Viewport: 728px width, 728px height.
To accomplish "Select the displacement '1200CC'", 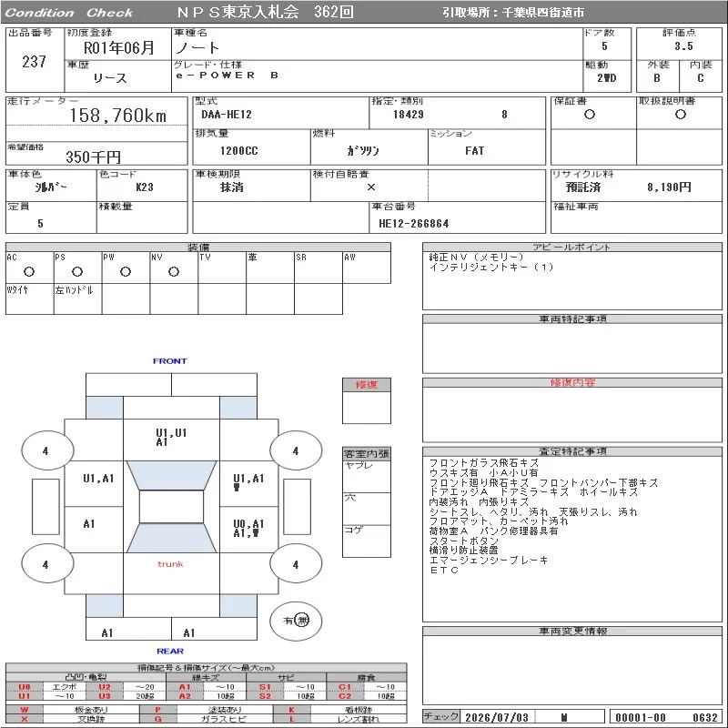I will pos(238,151).
